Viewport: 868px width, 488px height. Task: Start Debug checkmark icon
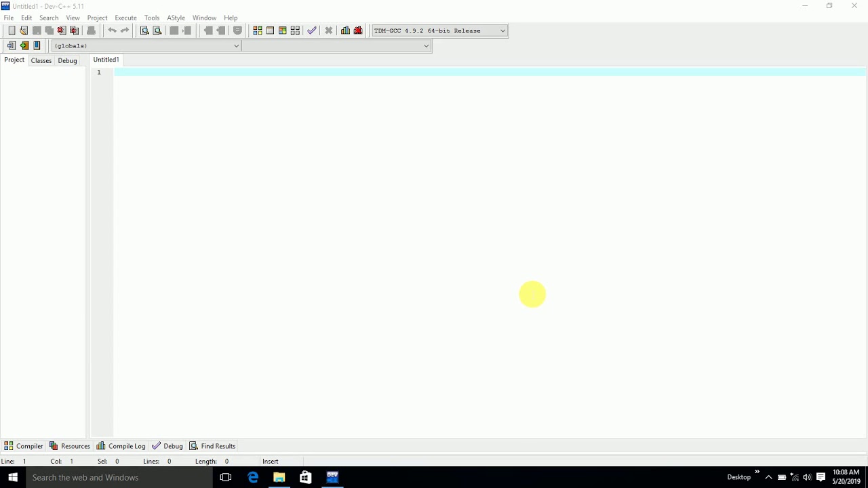312,30
